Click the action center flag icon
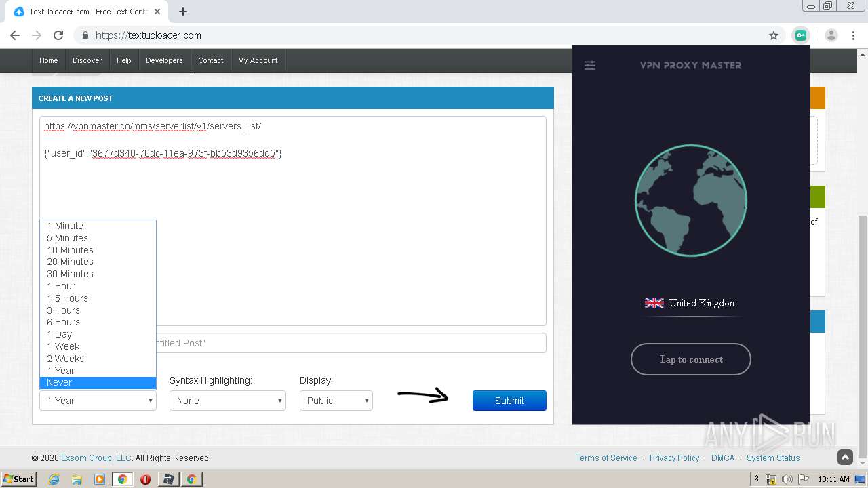This screenshot has height=488, width=868. coord(803,479)
